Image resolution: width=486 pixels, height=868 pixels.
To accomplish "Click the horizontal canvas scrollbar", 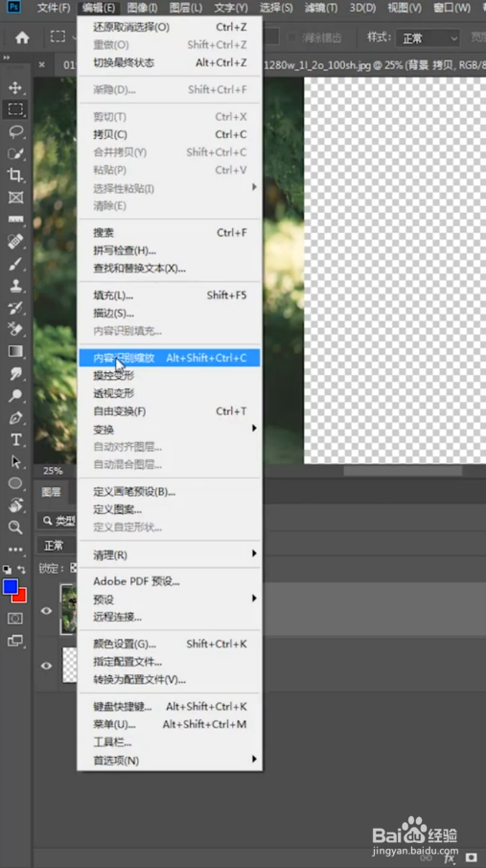I will click(403, 471).
